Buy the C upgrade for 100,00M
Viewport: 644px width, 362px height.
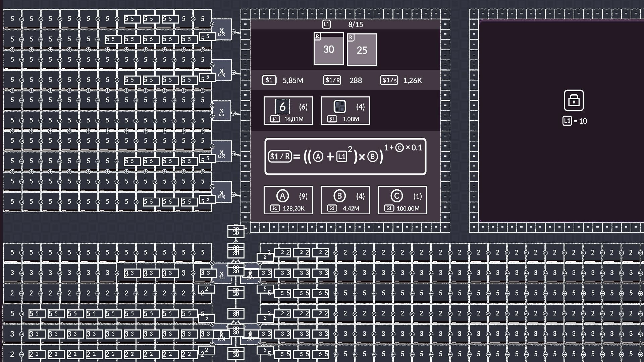[x=402, y=200]
